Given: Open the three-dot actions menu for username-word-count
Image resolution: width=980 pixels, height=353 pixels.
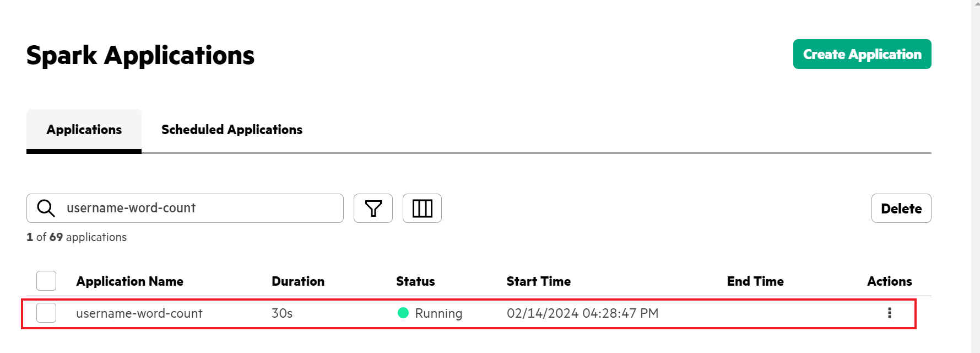Looking at the screenshot, I should pyautogui.click(x=889, y=313).
